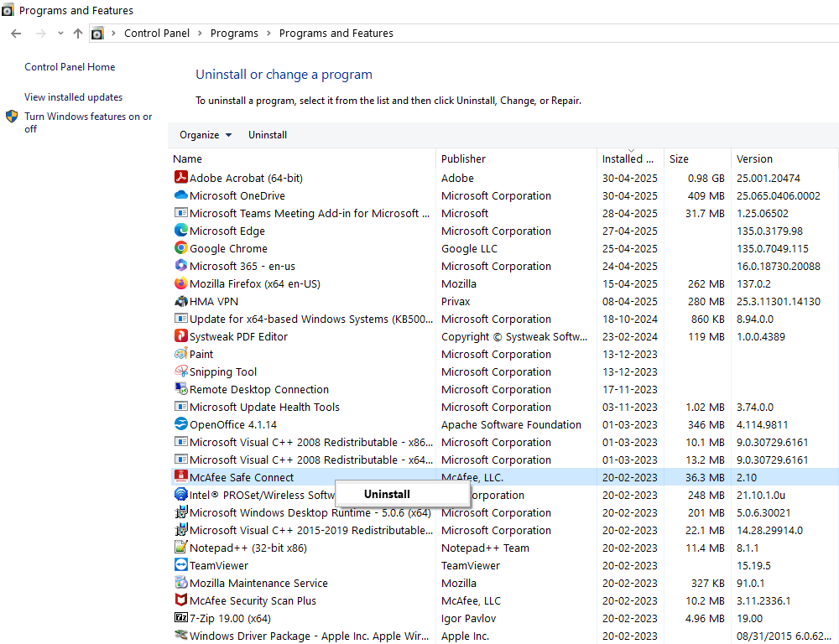Click the Forward navigation arrow

point(40,34)
